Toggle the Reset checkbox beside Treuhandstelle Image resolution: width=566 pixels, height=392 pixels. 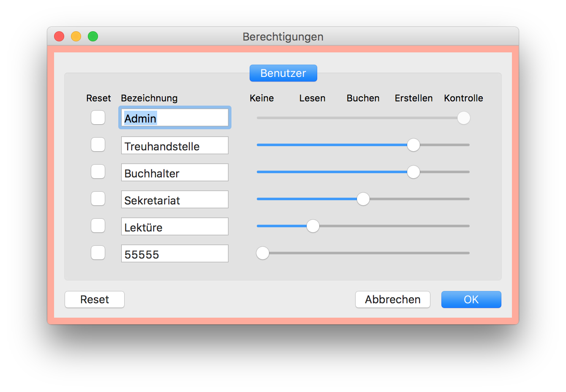98,144
